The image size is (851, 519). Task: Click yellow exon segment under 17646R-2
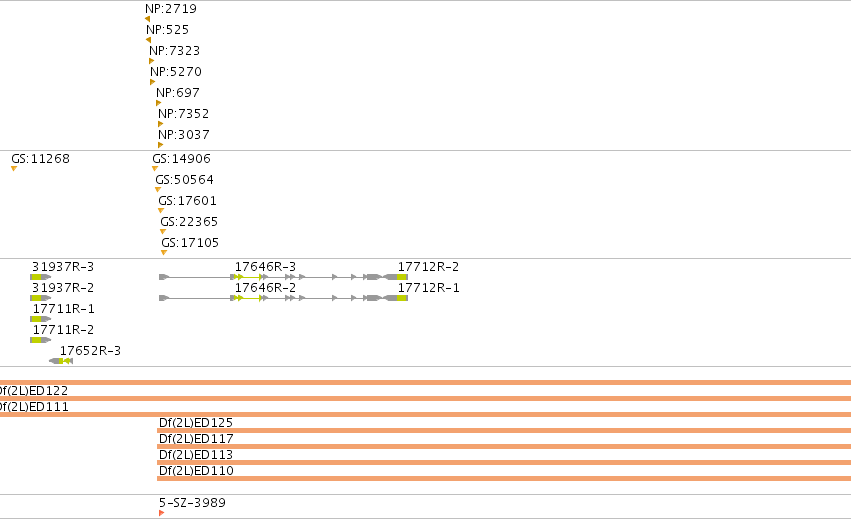pyautogui.click(x=249, y=298)
